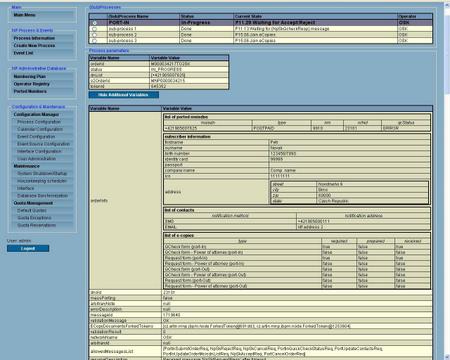Open Operator Registry page
The width and height of the screenshot is (450, 360).
[x=41, y=84]
